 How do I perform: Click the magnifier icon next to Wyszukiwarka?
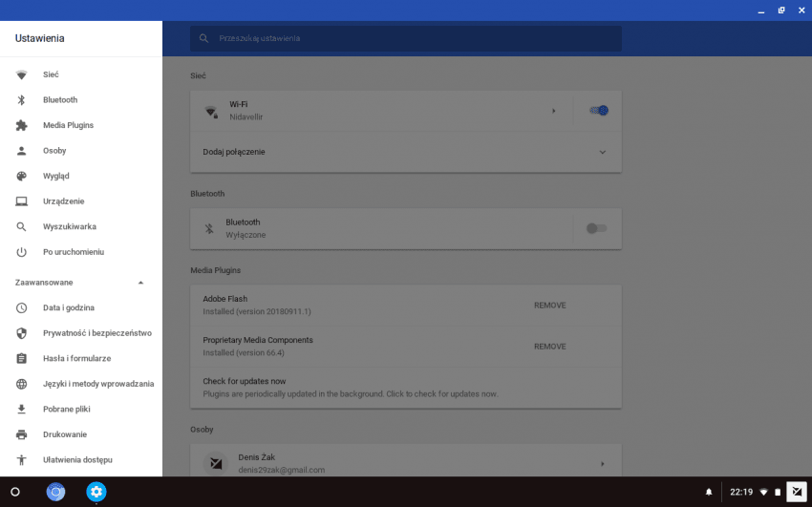click(21, 226)
